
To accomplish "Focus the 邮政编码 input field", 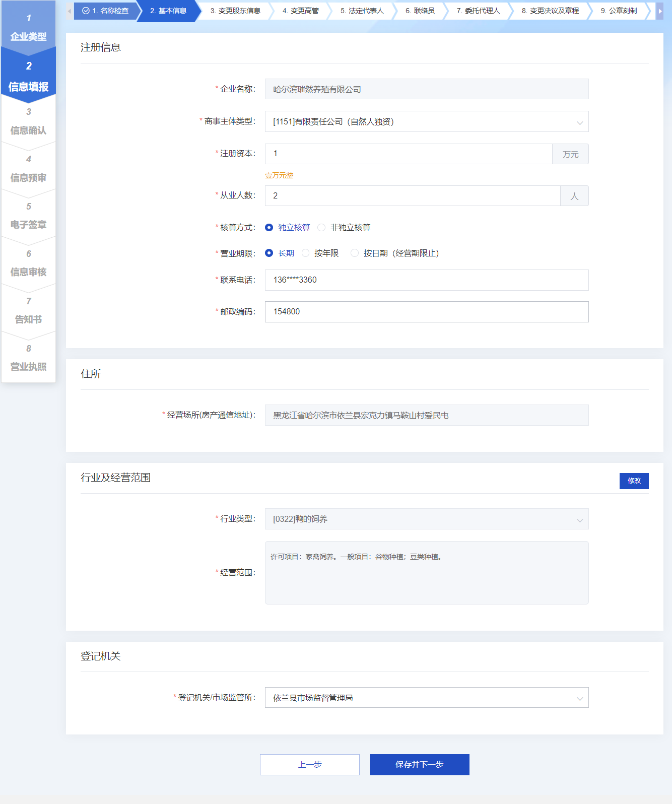I will tap(426, 312).
